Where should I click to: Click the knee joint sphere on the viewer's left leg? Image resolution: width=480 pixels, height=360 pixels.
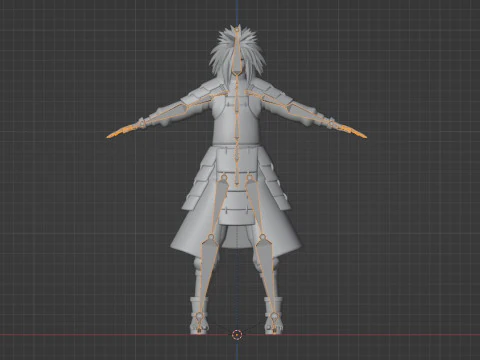click(x=211, y=237)
